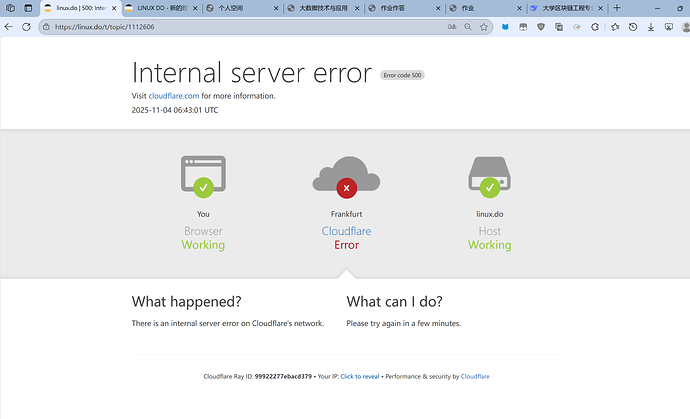Close the 作业 tab
This screenshot has width=690, height=419.
(x=519, y=8)
